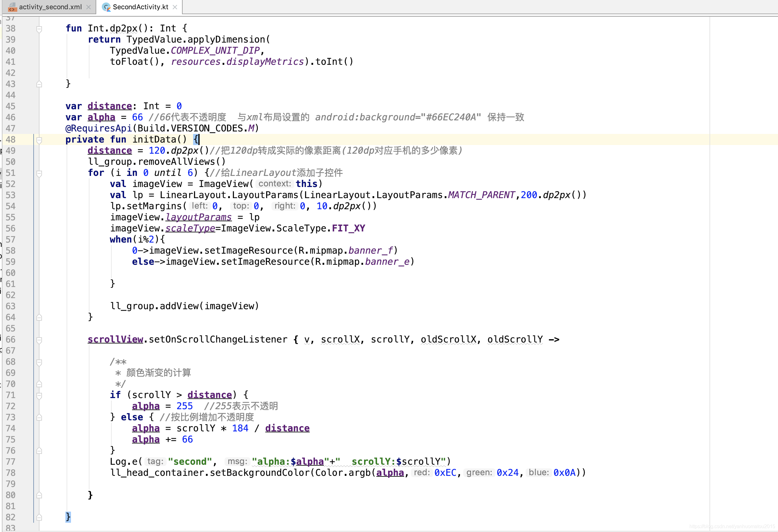
Task: Click the applyDimension call on line 39
Action: pos(226,39)
